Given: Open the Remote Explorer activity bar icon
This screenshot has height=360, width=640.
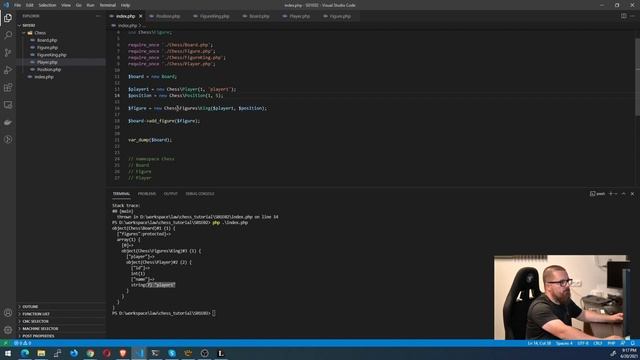Looking at the screenshot, I should [8, 105].
